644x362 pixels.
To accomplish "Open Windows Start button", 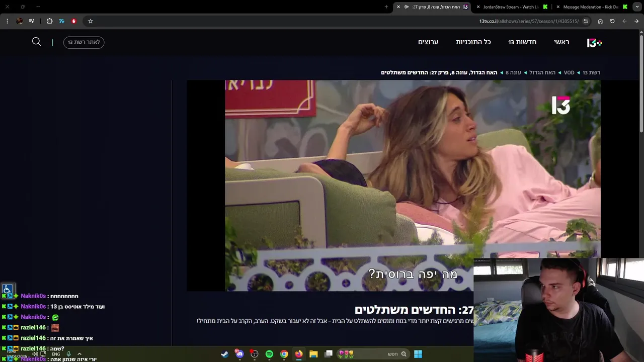I will pos(418,354).
